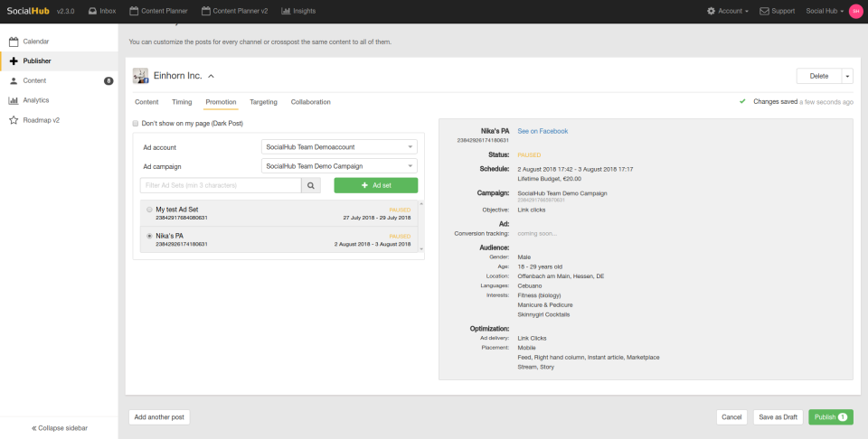Switch to the Content tab
868x439 pixels.
pyautogui.click(x=146, y=102)
